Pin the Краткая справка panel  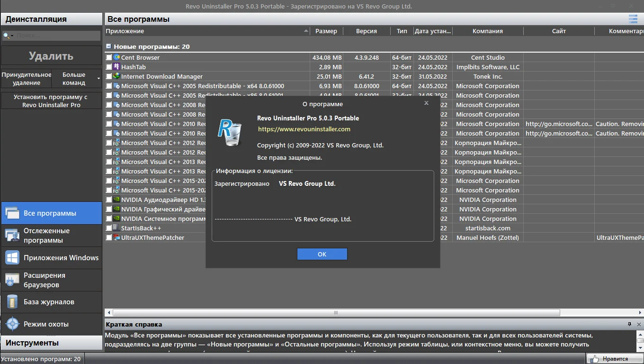click(629, 324)
